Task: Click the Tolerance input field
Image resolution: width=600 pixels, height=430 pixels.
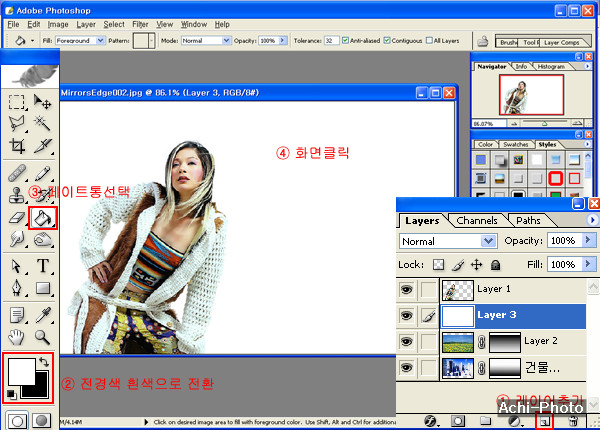Action: [331, 41]
